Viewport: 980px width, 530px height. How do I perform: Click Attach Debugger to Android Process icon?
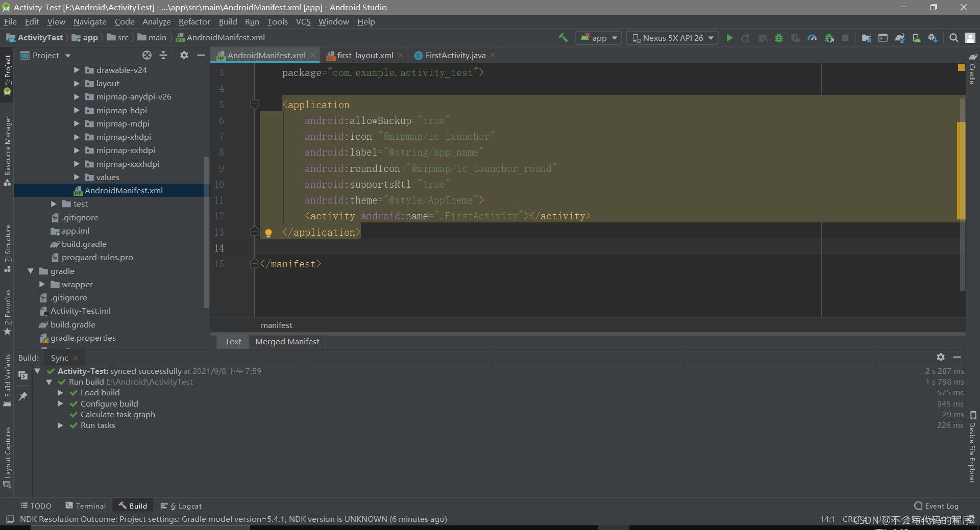point(829,38)
